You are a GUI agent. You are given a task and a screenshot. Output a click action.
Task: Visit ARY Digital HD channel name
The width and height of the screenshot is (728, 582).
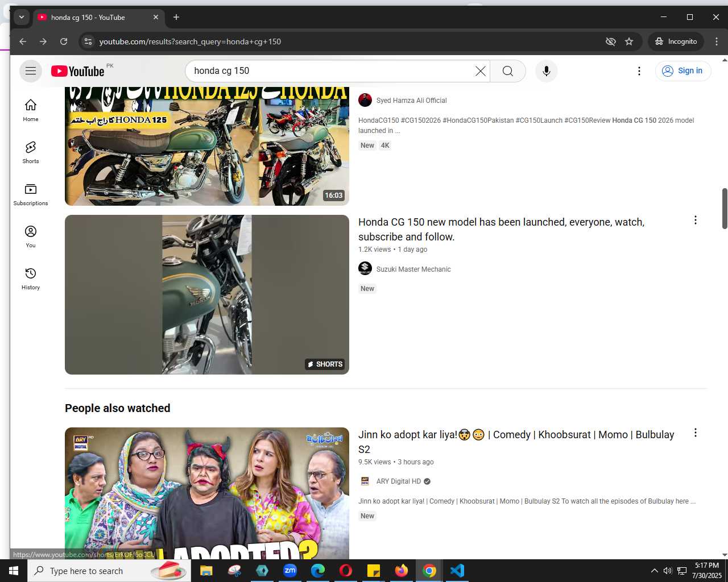click(x=399, y=481)
